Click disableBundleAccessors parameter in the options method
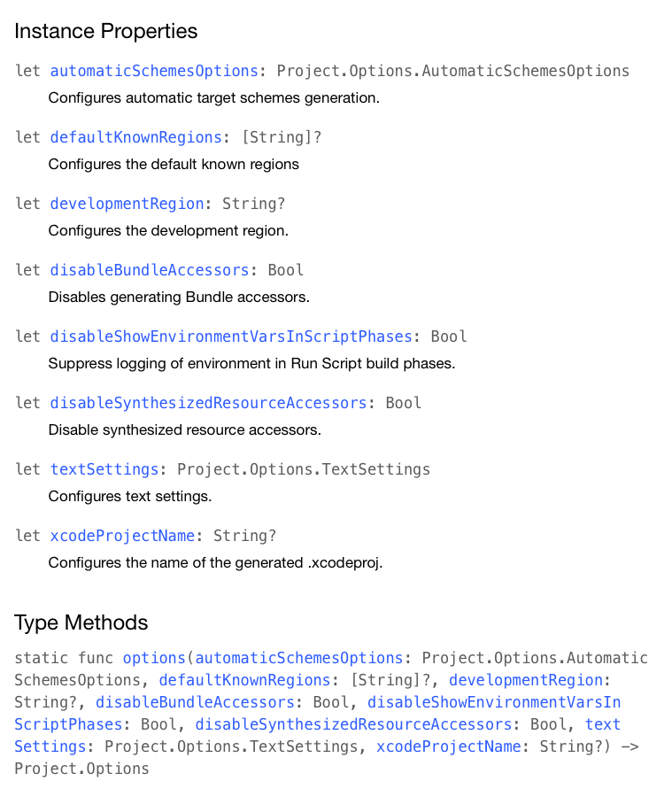The height and width of the screenshot is (812, 664). tap(195, 702)
